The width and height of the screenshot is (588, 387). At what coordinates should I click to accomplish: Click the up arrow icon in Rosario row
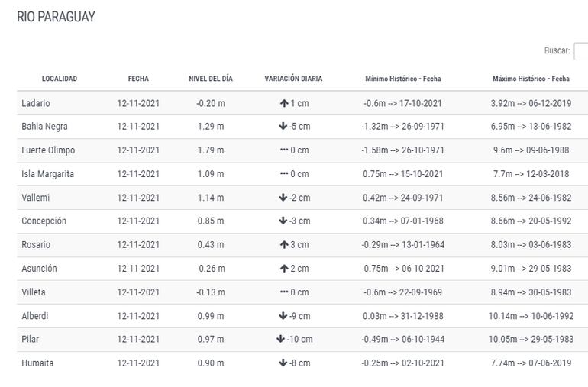point(283,245)
